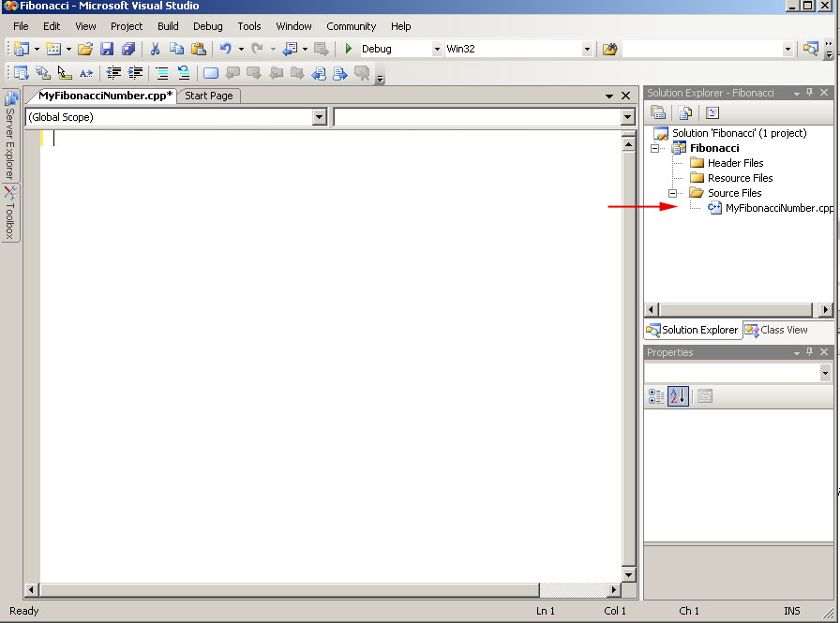Image resolution: width=840 pixels, height=623 pixels.
Task: Toggle a bookmark on the current line
Action: click(x=211, y=73)
